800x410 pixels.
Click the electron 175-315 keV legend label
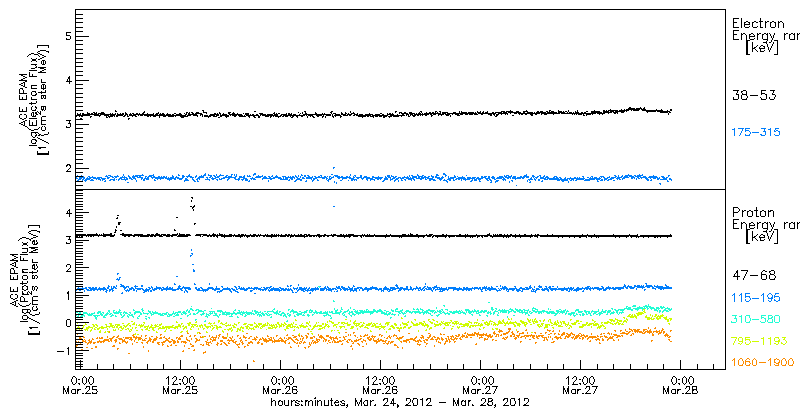pos(756,133)
